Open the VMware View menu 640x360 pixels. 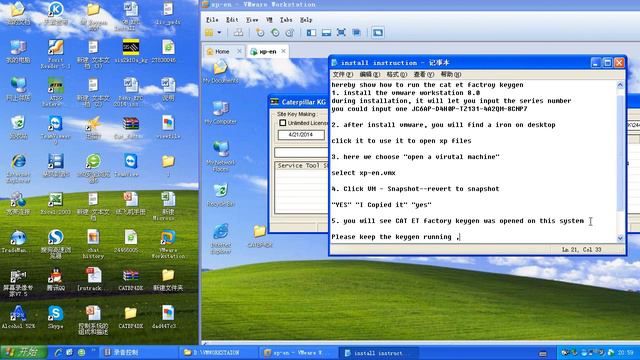(252, 20)
